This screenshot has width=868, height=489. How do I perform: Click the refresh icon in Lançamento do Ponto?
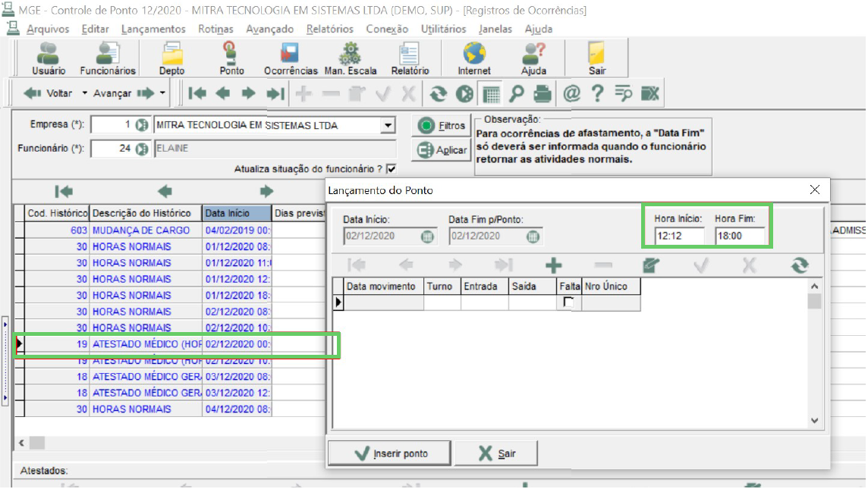pos(800,265)
